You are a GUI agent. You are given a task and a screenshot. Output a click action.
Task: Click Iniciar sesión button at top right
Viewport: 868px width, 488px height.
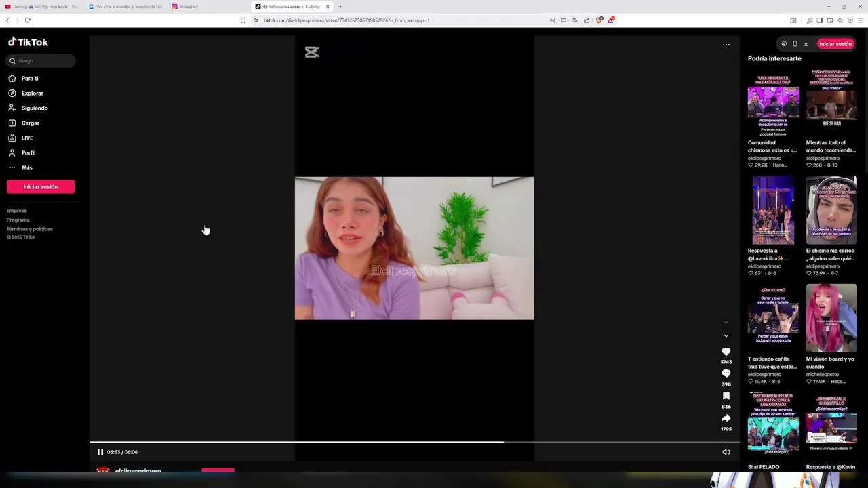coord(835,44)
